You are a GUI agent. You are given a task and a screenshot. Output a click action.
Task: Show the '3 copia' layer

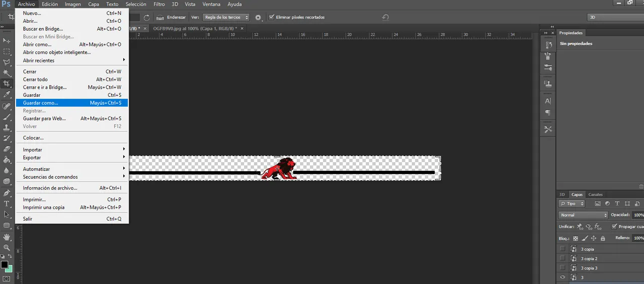click(562, 249)
